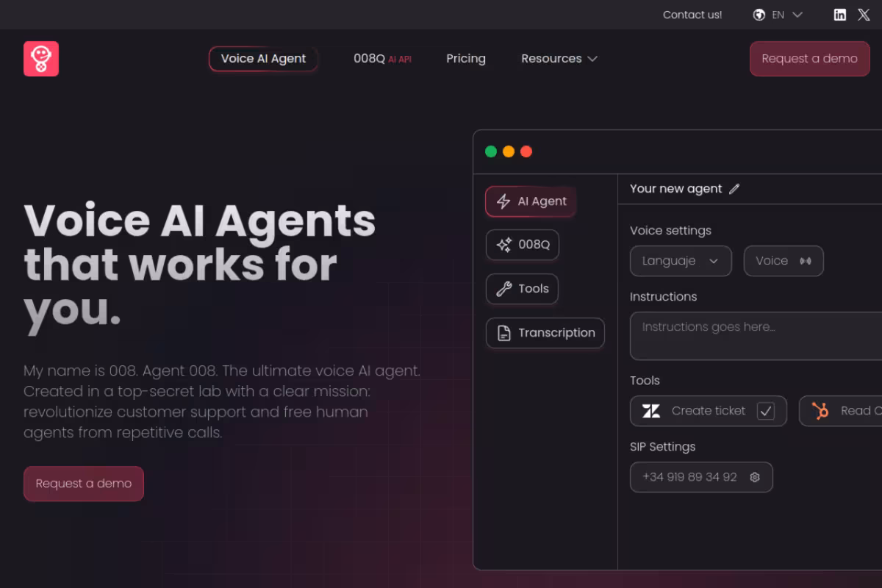The image size is (882, 588).
Task: Click the 008 robot logo
Action: pyautogui.click(x=41, y=59)
